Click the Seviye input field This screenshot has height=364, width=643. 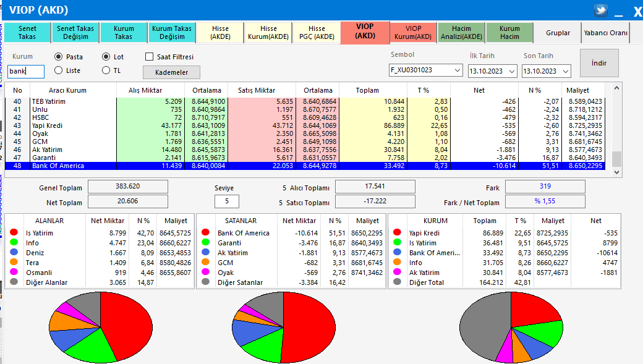(227, 201)
